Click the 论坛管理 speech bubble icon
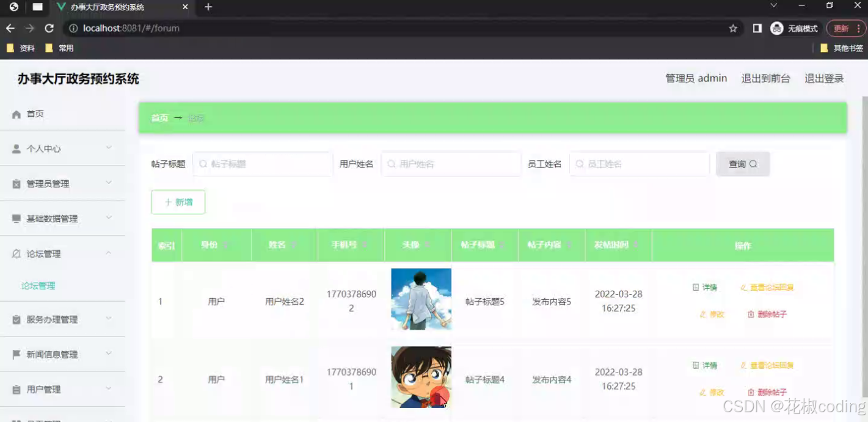The image size is (868, 422). tap(15, 253)
